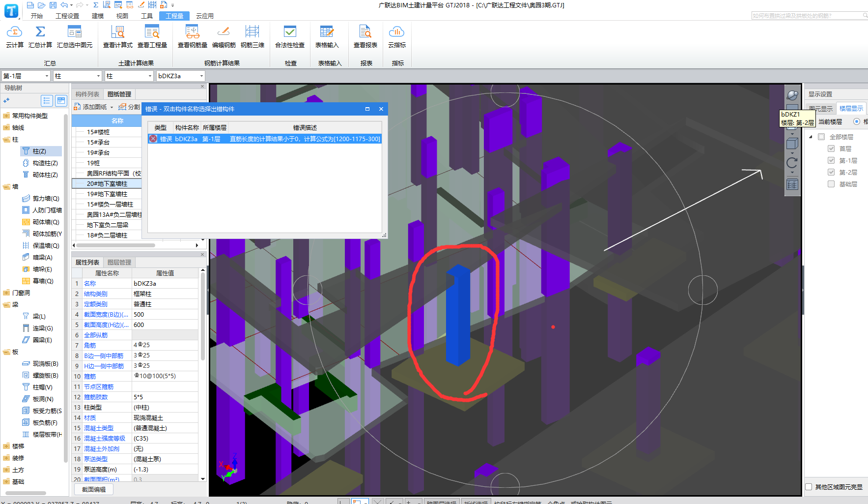This screenshot has height=504, width=868.
Task: Open the 开始 ribbon tab
Action: point(37,16)
